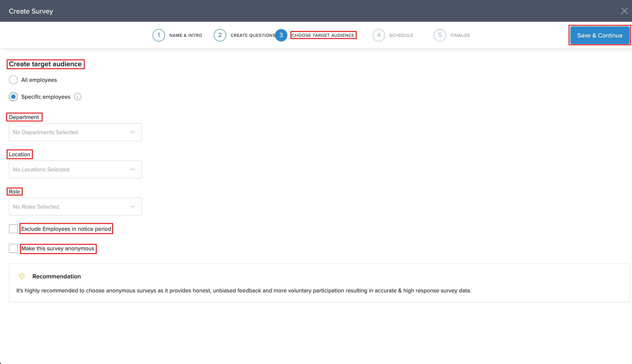Screen dimensions: 632x364
Task: Open the Schedule step label
Action: (x=401, y=35)
